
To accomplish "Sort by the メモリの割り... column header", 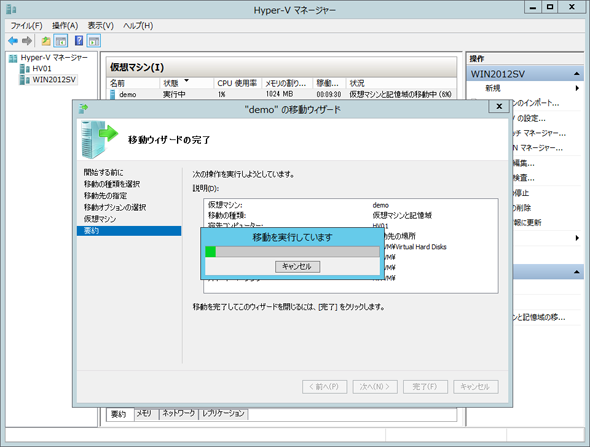I will click(x=287, y=83).
